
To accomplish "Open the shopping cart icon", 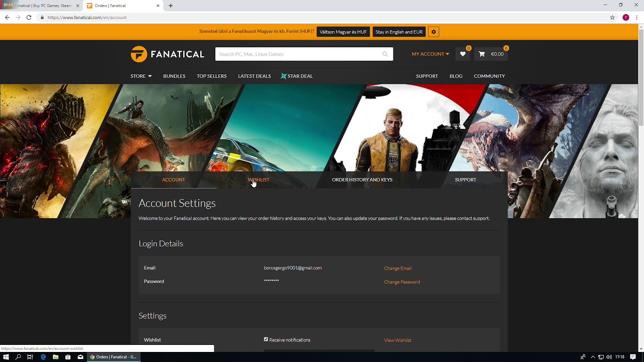I will pyautogui.click(x=481, y=54).
